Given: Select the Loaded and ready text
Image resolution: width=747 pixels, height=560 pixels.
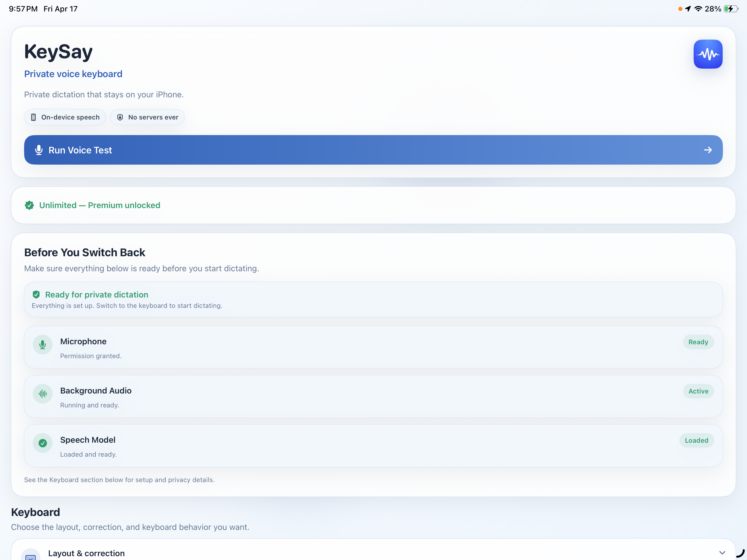Looking at the screenshot, I should point(89,454).
